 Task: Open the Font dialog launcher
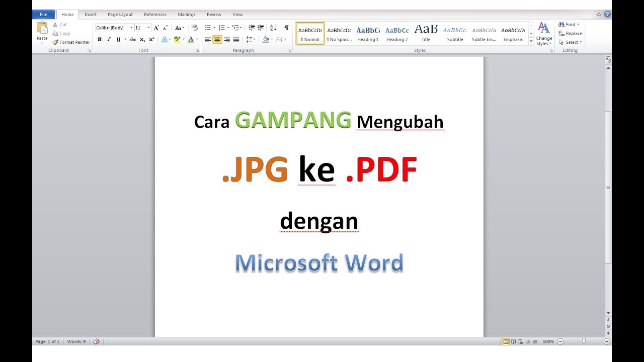pos(198,51)
